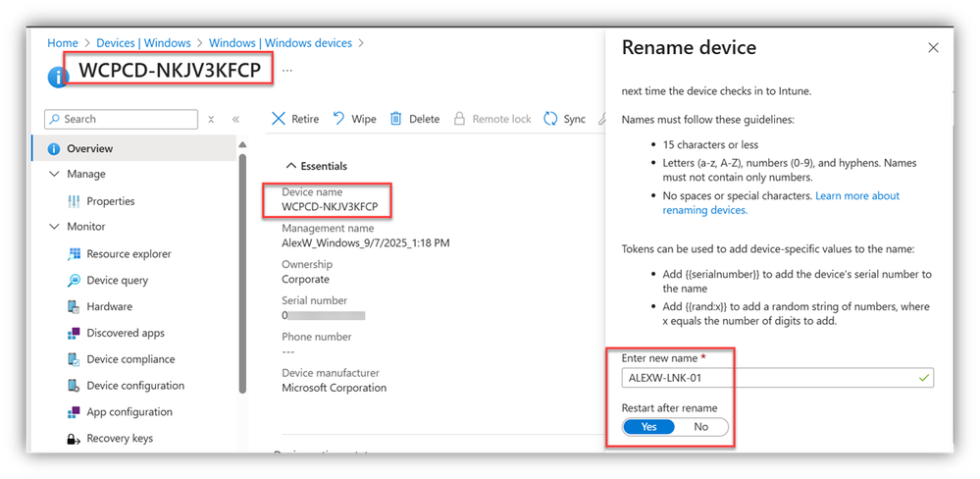Go to Home breadcrumb

tap(63, 43)
